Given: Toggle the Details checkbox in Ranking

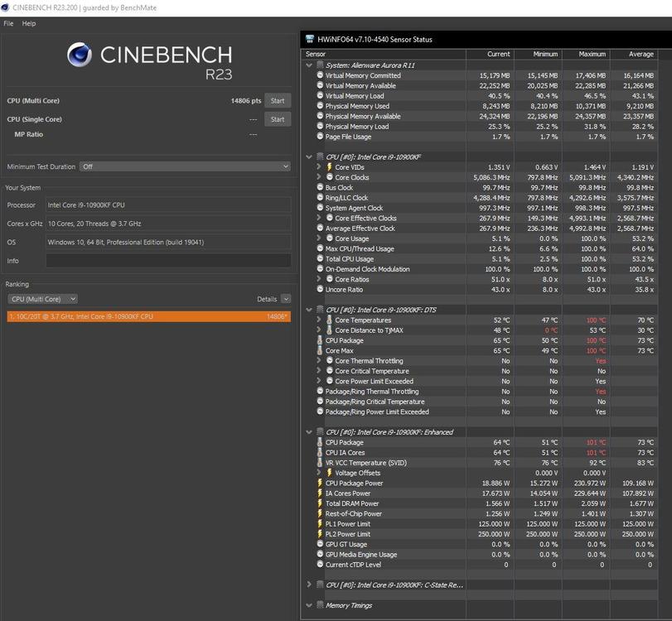Looking at the screenshot, I should [286, 299].
